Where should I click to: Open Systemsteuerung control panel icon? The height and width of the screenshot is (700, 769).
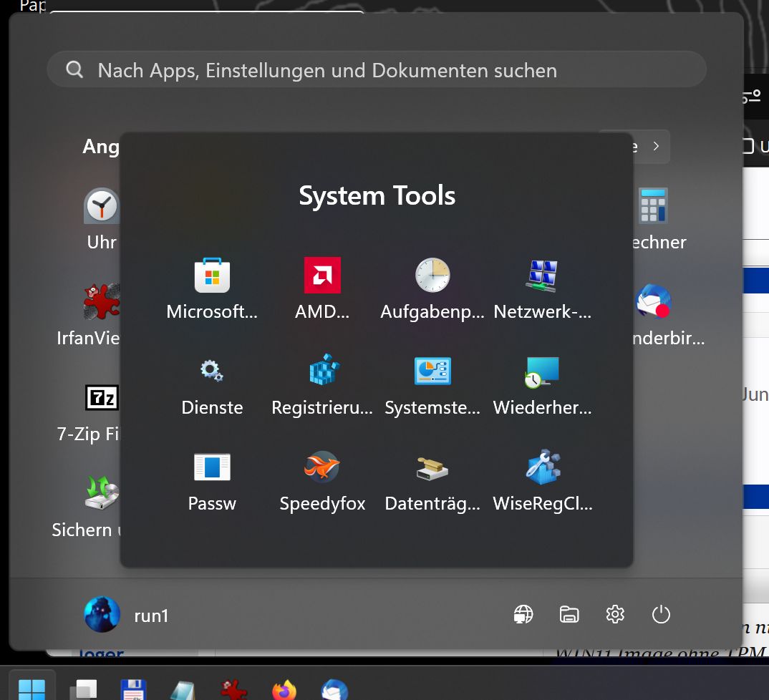point(432,371)
